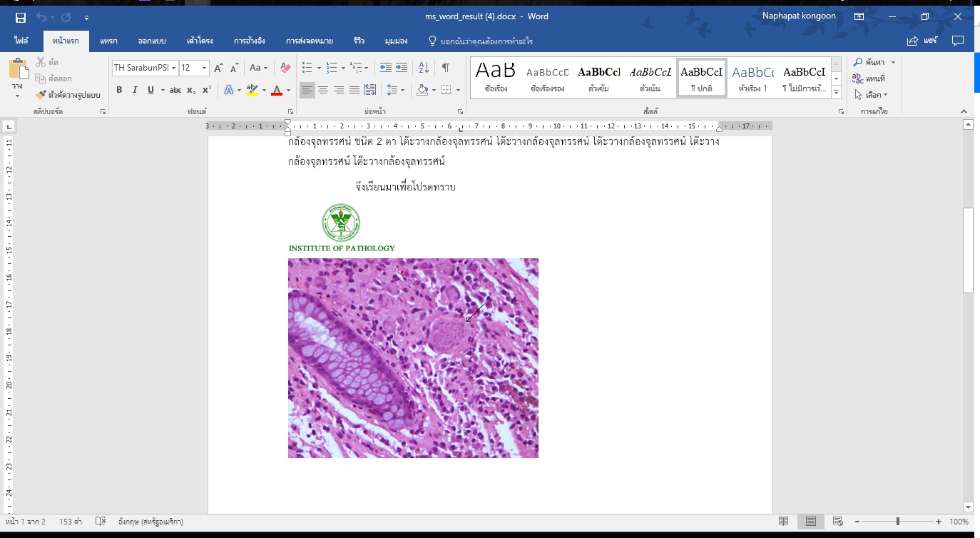Toggle justify alignment
Viewport: 980px width, 538px height.
pyautogui.click(x=354, y=90)
